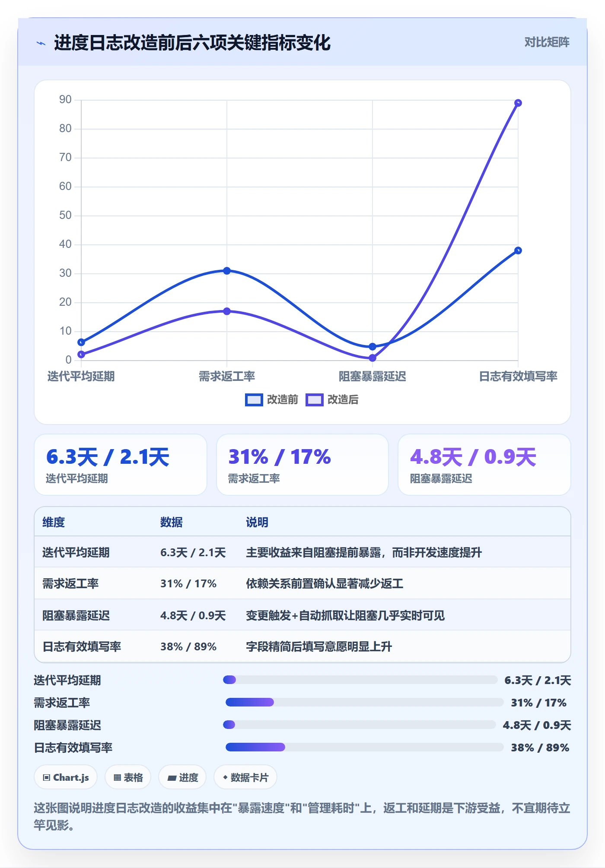
Task: Click the 迭代平均延期 progress bar
Action: point(360,680)
